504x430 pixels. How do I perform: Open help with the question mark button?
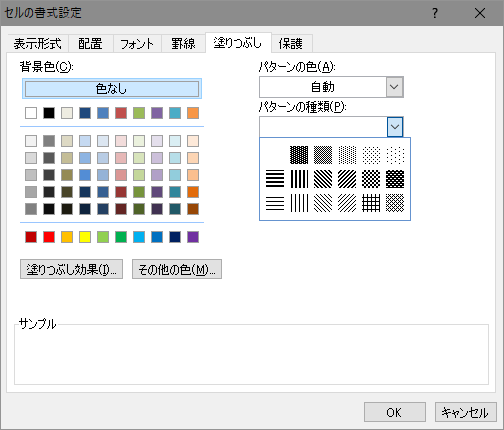[435, 13]
